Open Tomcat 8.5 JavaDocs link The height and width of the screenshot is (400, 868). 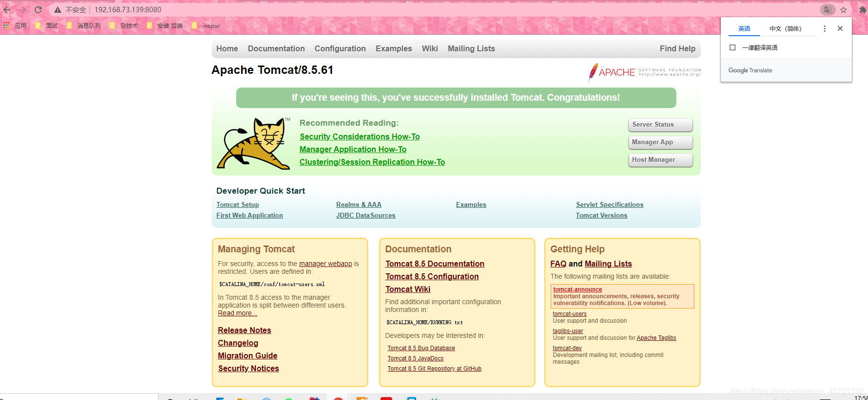[x=416, y=358]
